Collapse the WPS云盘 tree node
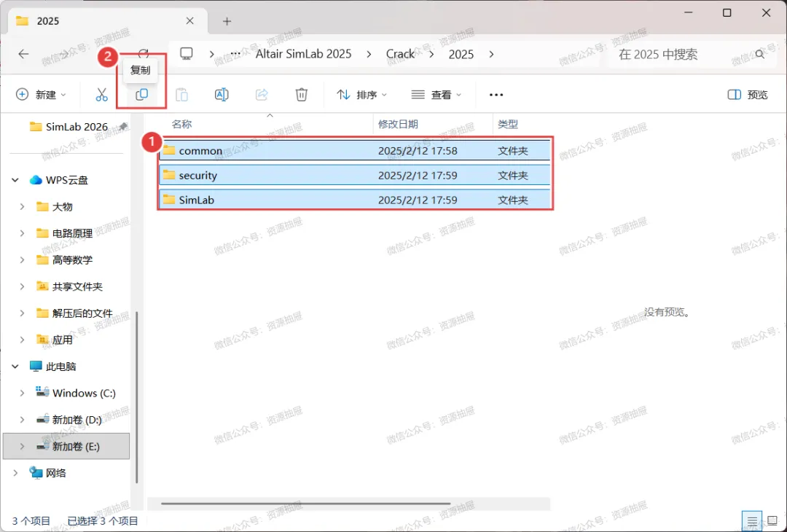 click(15, 180)
